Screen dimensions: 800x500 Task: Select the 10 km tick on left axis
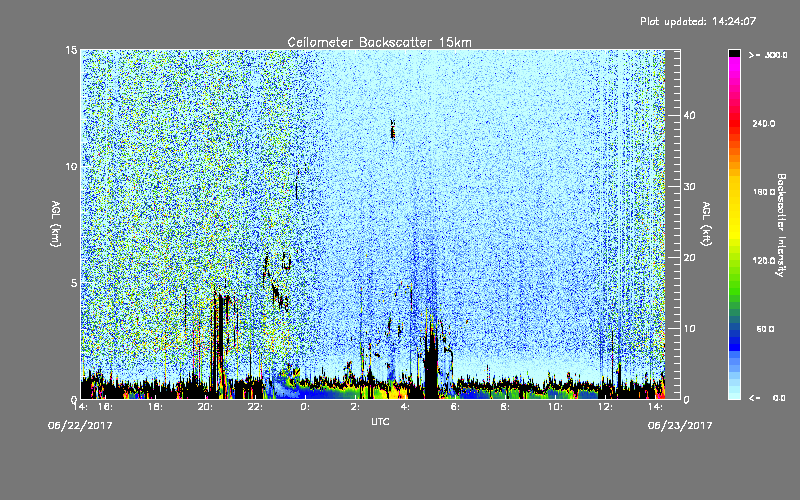[x=71, y=166]
